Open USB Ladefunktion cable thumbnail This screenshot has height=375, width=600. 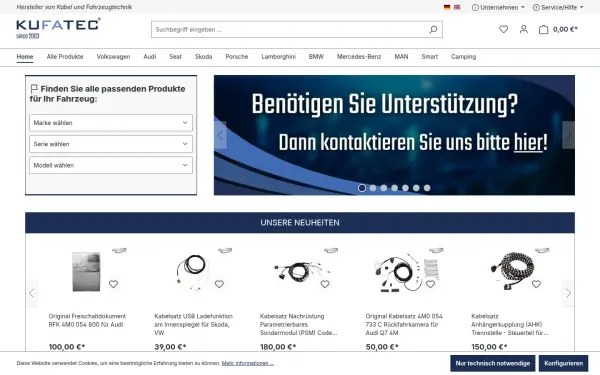pos(193,272)
